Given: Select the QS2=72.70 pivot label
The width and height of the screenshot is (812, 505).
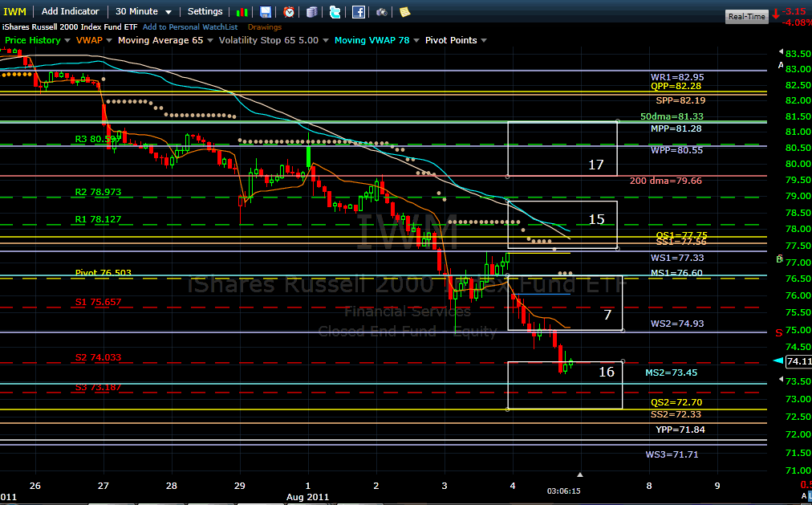Looking at the screenshot, I should pos(676,402).
